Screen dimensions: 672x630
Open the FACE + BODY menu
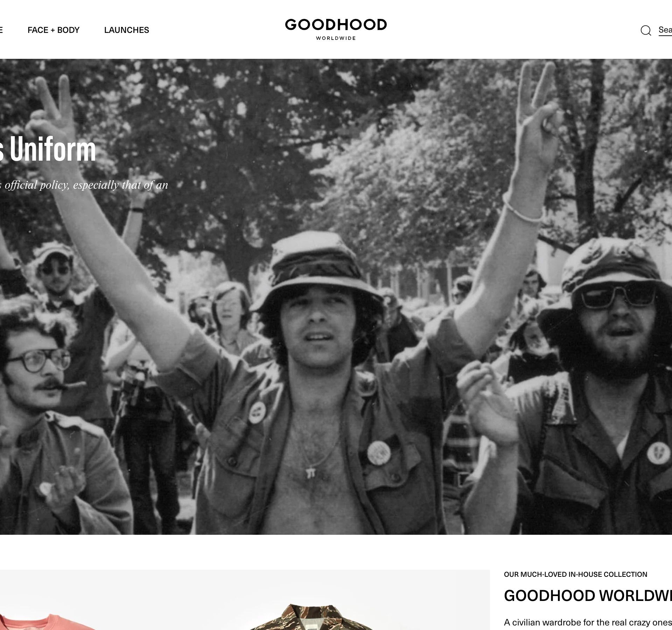pyautogui.click(x=54, y=30)
